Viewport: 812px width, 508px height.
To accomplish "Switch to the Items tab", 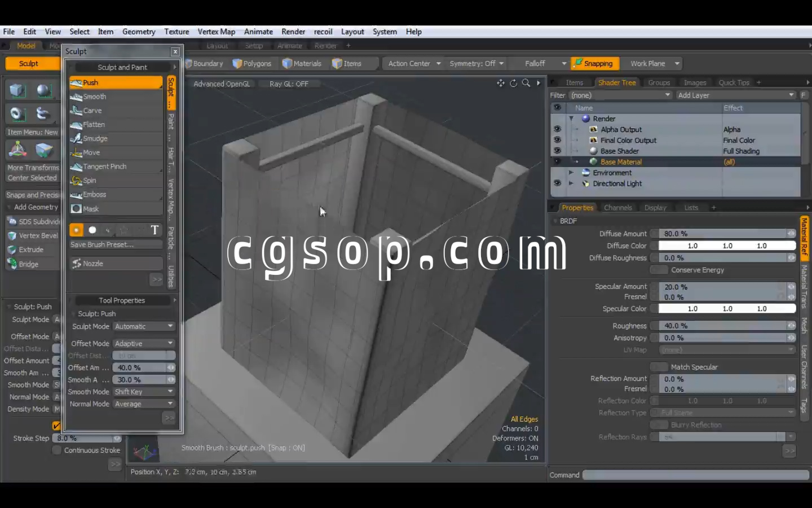I will click(x=575, y=82).
